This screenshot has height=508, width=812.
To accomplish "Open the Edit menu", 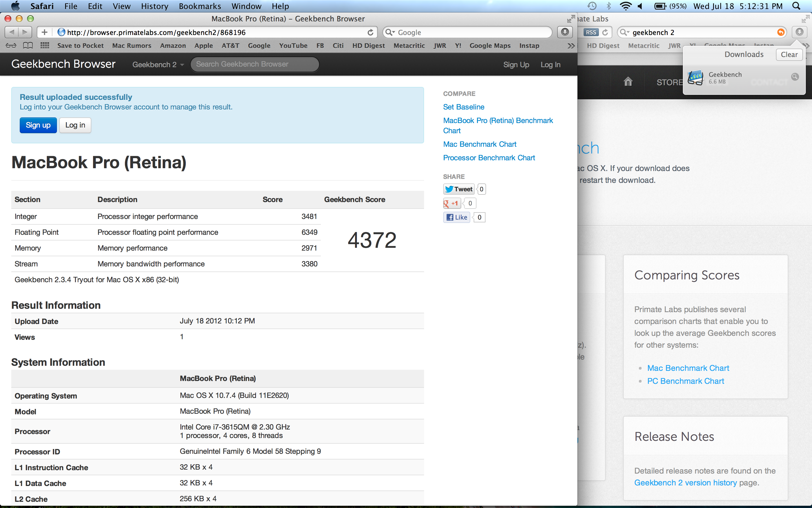I will pos(95,6).
